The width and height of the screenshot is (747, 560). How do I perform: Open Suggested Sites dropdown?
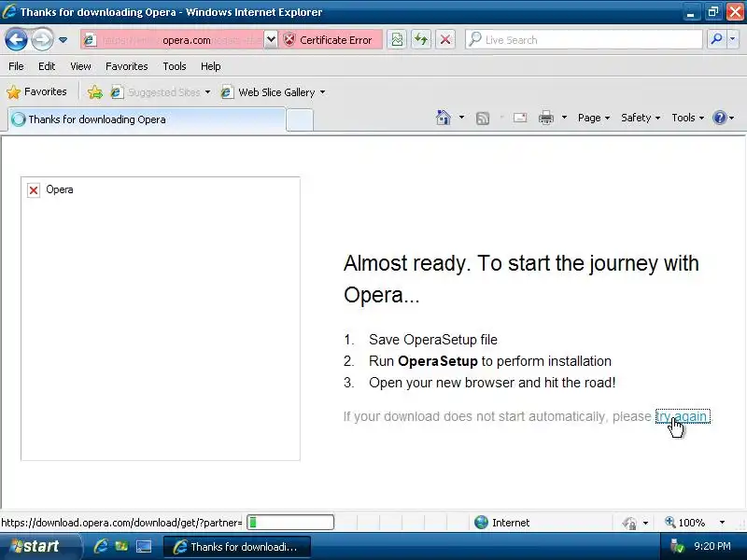tap(160, 91)
